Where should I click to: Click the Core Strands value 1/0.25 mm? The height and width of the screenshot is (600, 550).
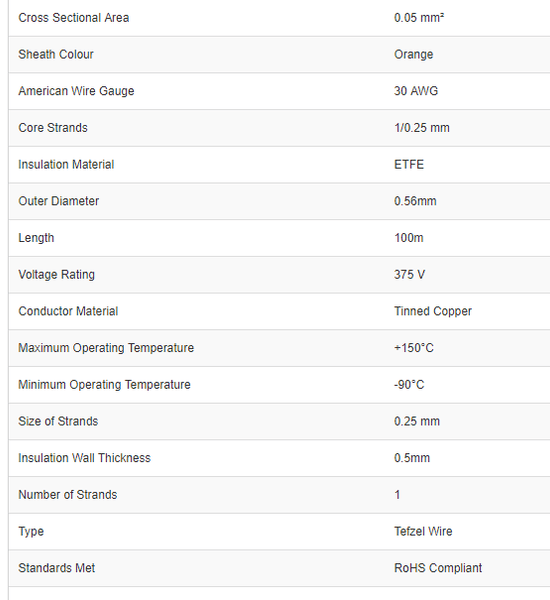pos(422,128)
